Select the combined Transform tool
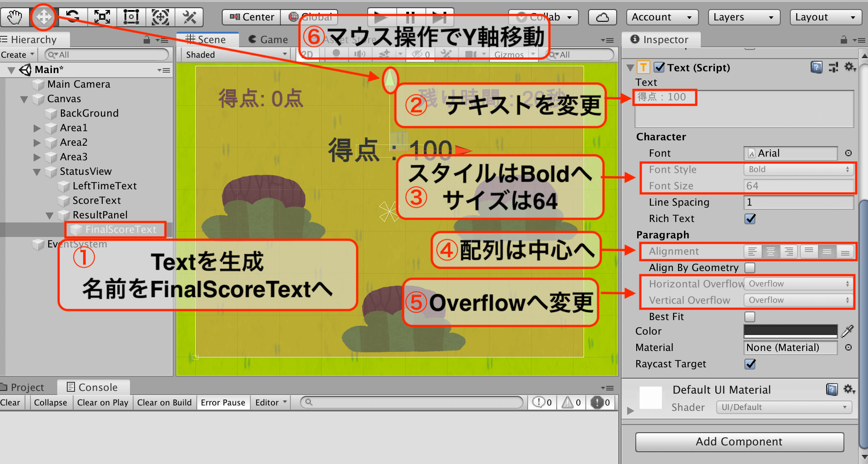868x464 pixels. coord(160,17)
